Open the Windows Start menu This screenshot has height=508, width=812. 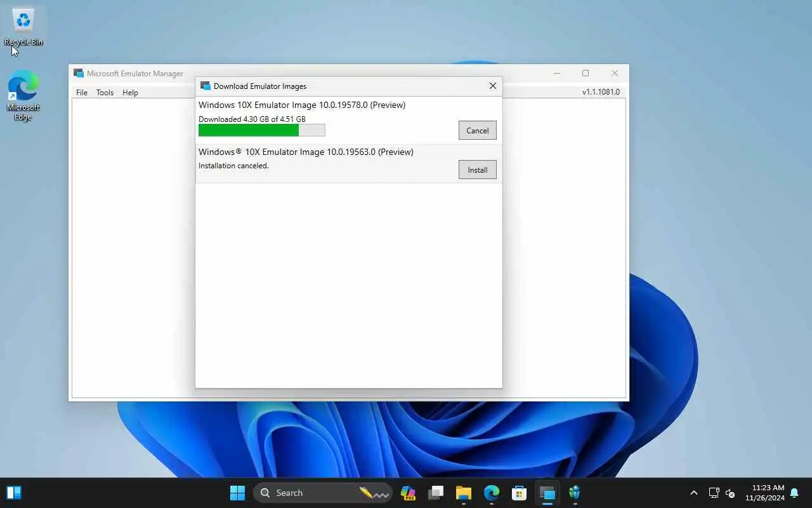237,493
